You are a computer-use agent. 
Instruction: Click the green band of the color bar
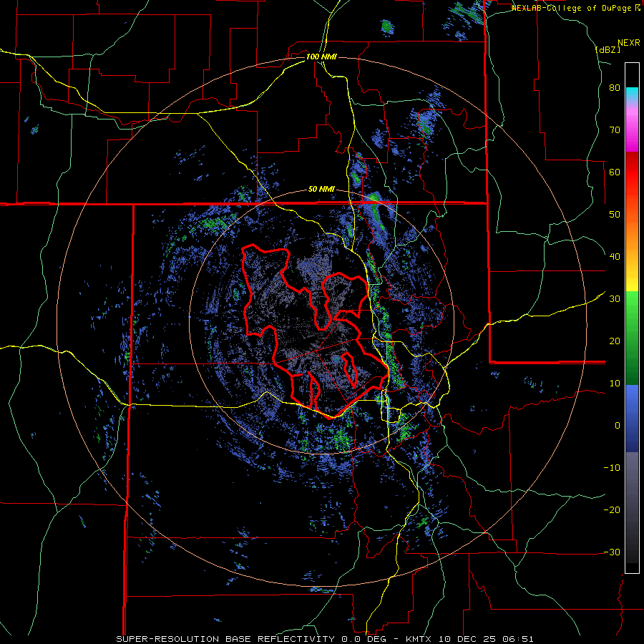click(x=632, y=338)
